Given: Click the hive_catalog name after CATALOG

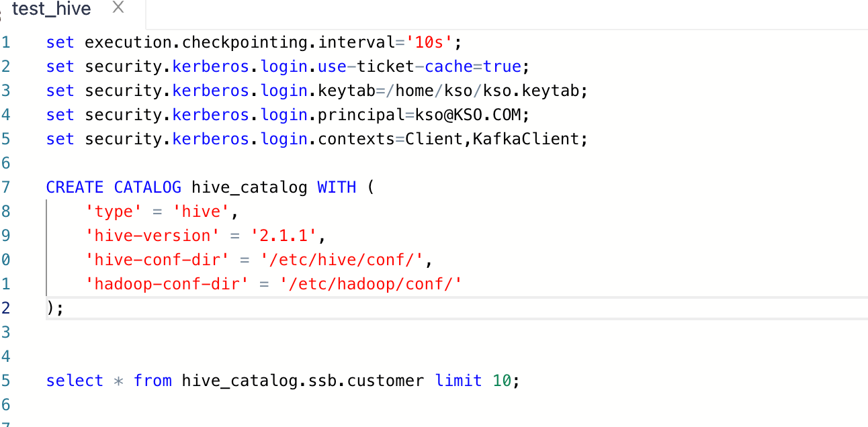Looking at the screenshot, I should [249, 187].
